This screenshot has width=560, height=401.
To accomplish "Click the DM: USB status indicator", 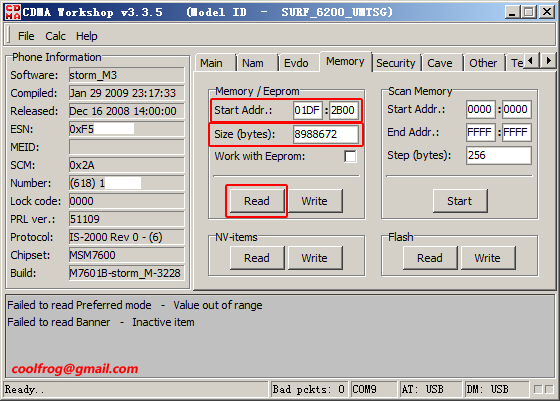I will 496,389.
